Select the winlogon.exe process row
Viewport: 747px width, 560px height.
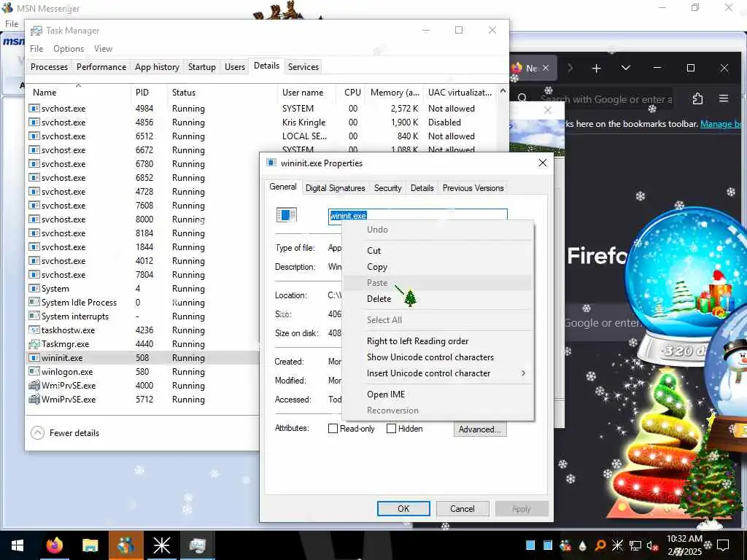[x=143, y=371]
